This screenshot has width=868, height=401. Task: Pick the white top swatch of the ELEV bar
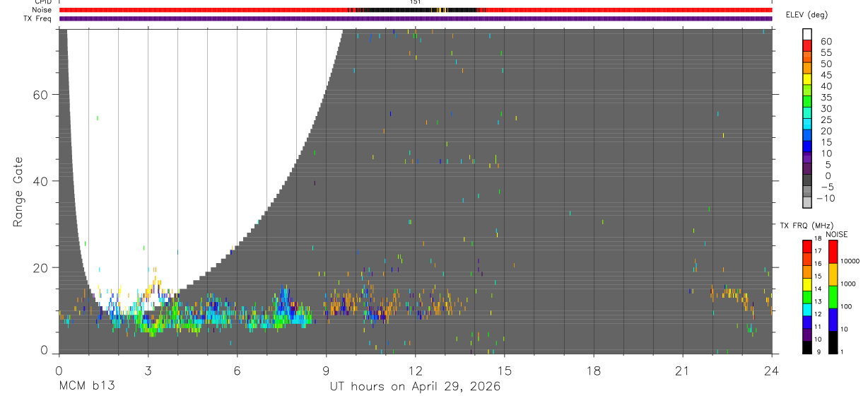(807, 35)
